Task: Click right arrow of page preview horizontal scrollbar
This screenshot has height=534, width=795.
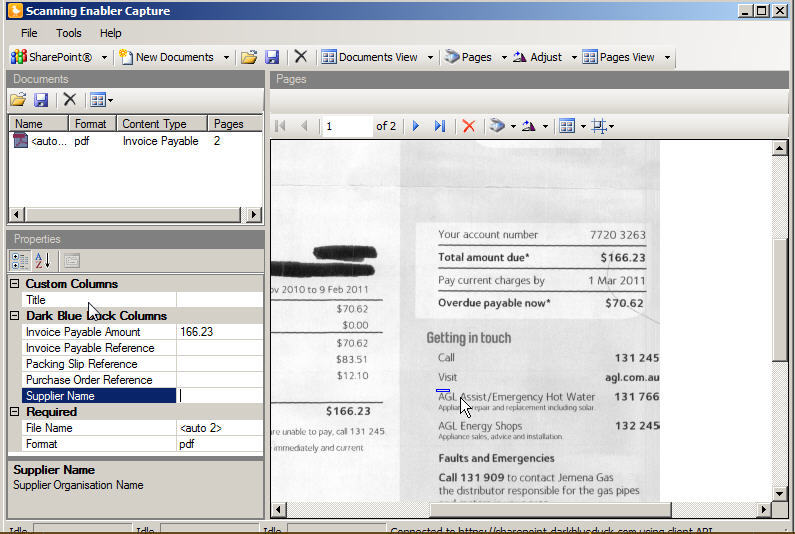Action: click(x=764, y=509)
